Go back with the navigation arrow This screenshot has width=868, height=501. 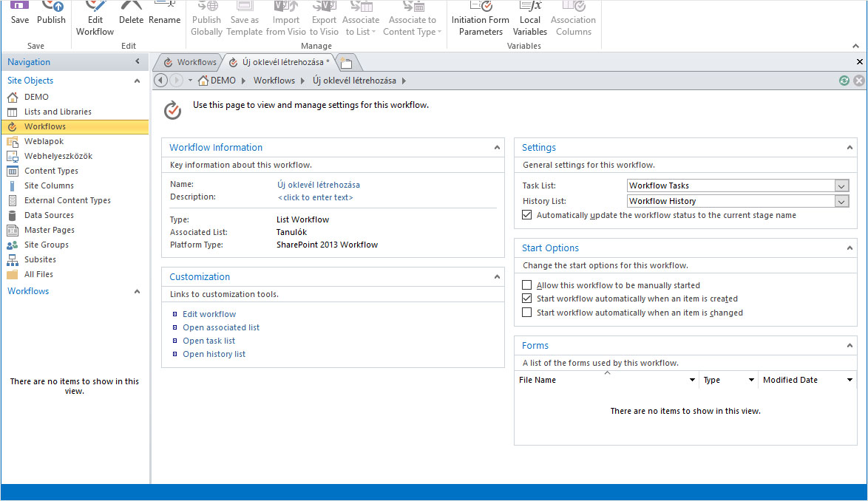coord(160,81)
